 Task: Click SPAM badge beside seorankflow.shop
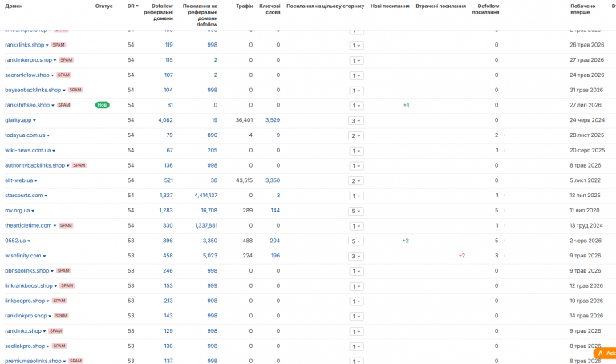pos(63,75)
